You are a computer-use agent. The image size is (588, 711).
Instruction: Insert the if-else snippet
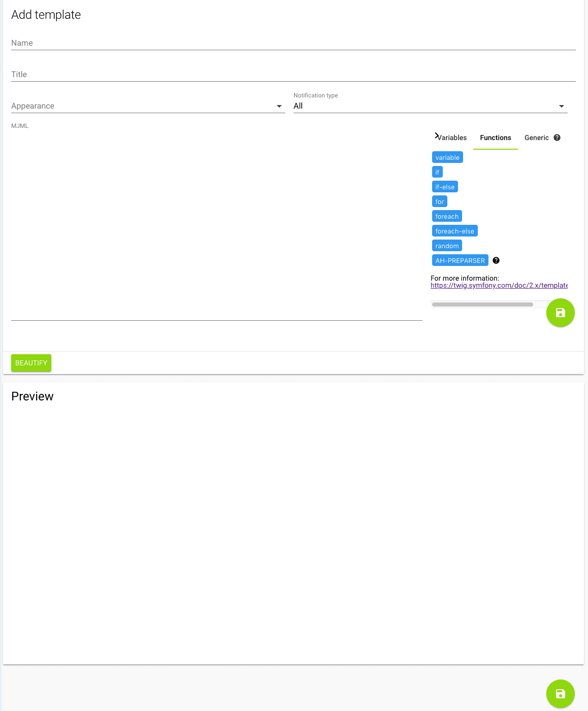pyautogui.click(x=444, y=186)
